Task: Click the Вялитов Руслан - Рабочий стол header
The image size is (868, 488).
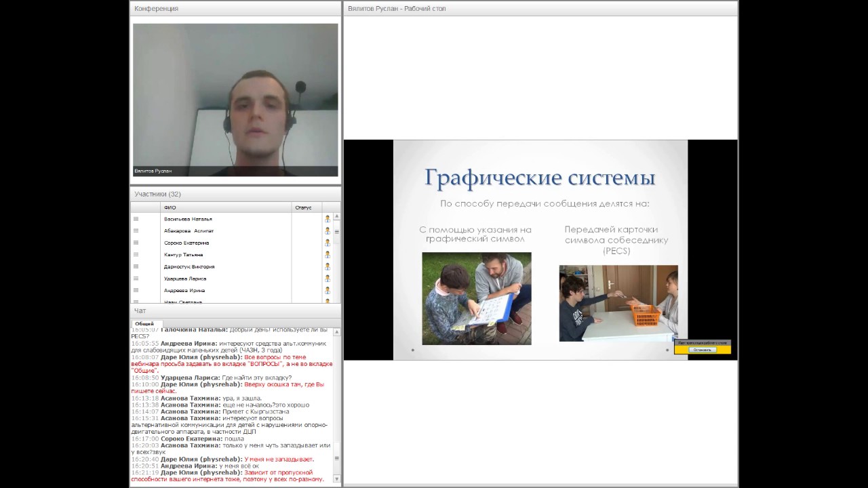Action: 540,8
